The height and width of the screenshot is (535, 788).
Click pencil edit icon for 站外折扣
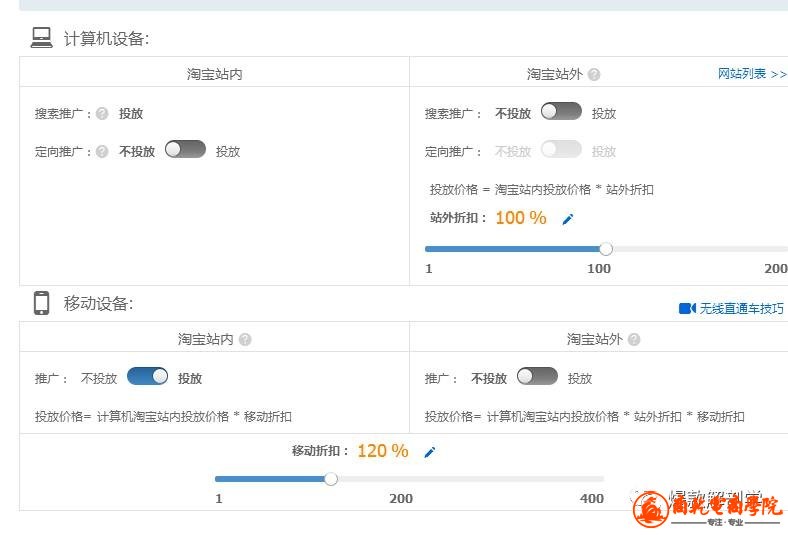[568, 219]
